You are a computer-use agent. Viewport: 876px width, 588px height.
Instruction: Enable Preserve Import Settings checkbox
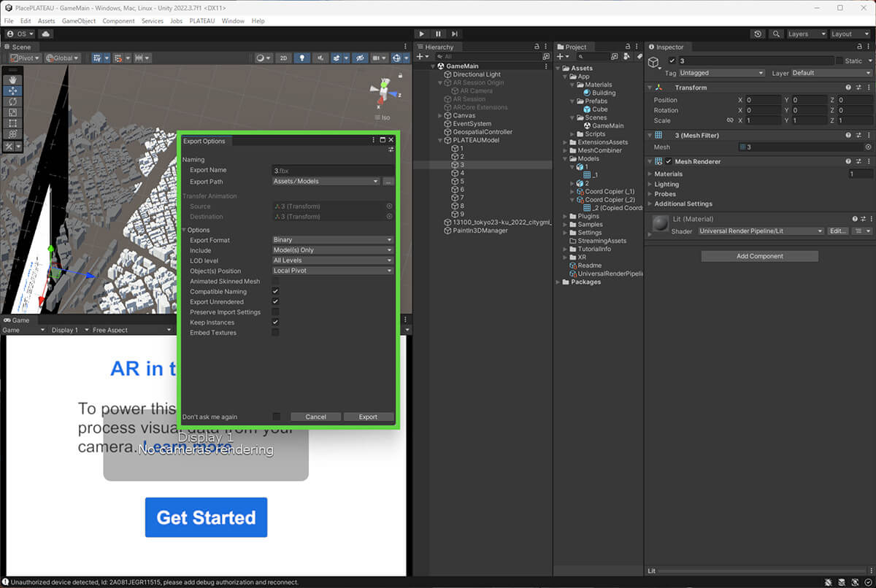point(276,312)
